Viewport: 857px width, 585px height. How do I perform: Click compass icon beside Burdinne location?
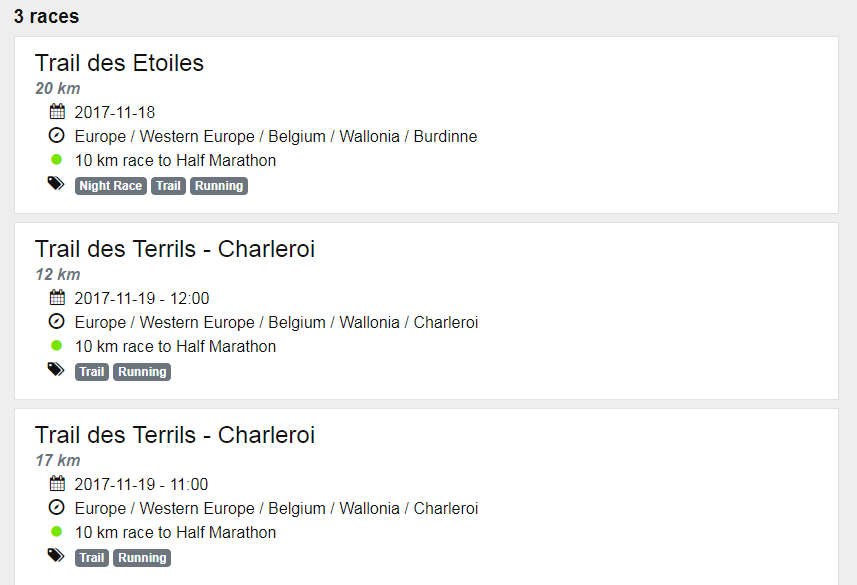[57, 136]
